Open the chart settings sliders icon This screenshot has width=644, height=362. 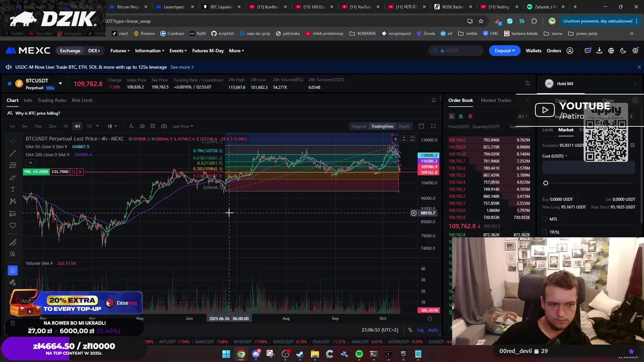(527, 83)
